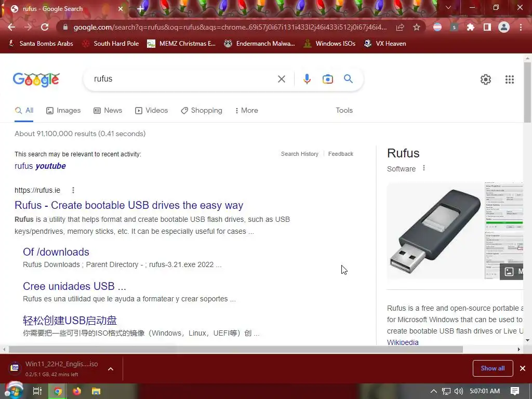Open MEMZ Christmas bookmark

[x=181, y=44]
